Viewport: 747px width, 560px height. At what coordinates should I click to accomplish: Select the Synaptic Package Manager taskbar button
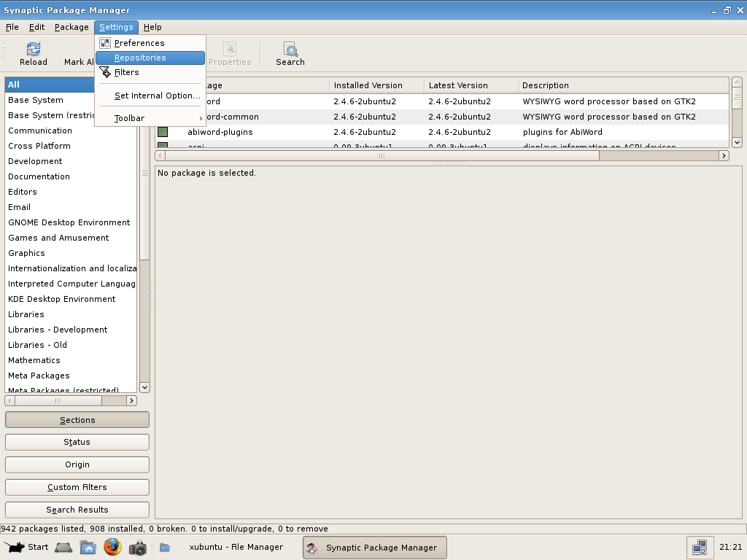(375, 547)
